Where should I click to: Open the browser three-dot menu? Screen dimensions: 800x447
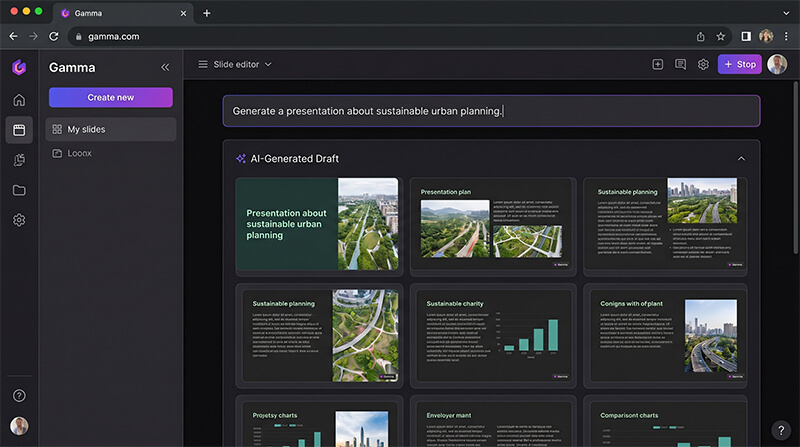786,36
